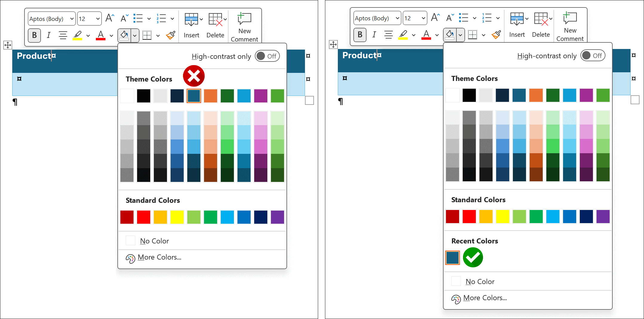Choose No Color in the left panel
This screenshot has height=319, width=644.
click(202, 241)
